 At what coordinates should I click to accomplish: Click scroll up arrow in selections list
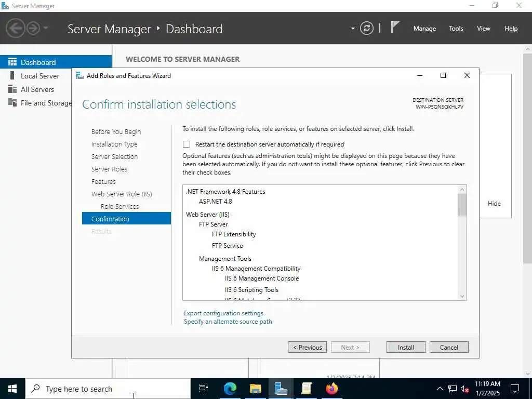click(462, 189)
